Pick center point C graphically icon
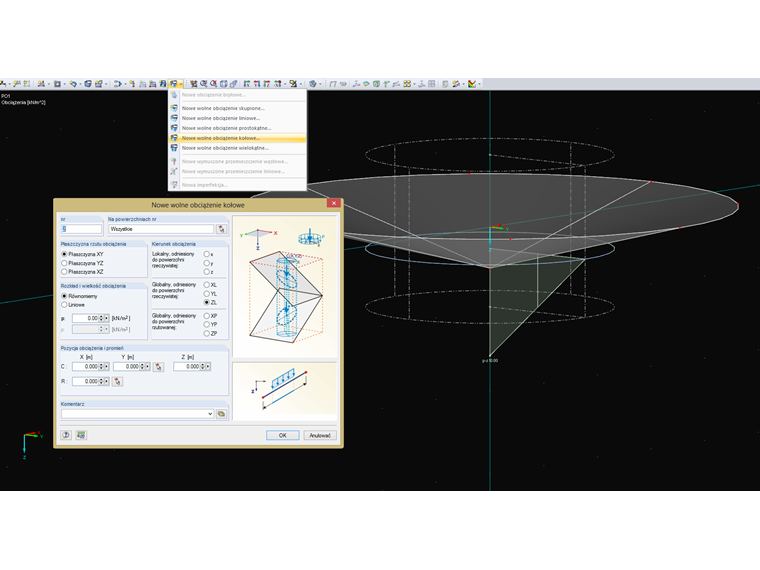Viewport: 760px width, 570px height. point(158,367)
